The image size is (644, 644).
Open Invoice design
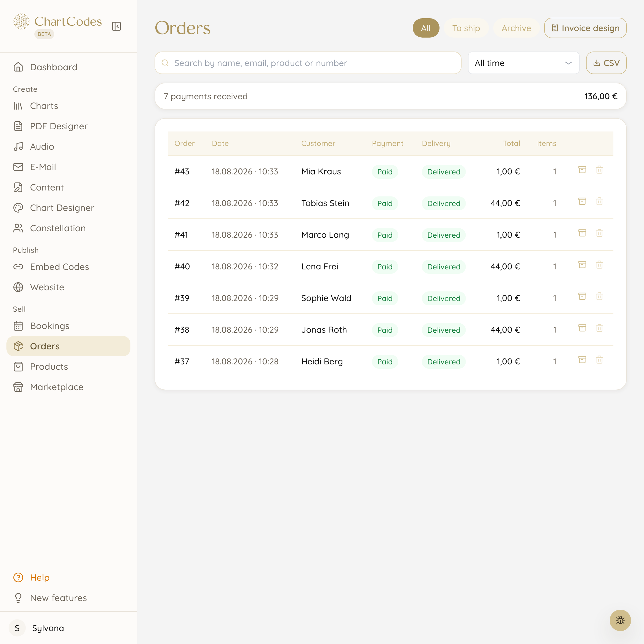click(585, 28)
